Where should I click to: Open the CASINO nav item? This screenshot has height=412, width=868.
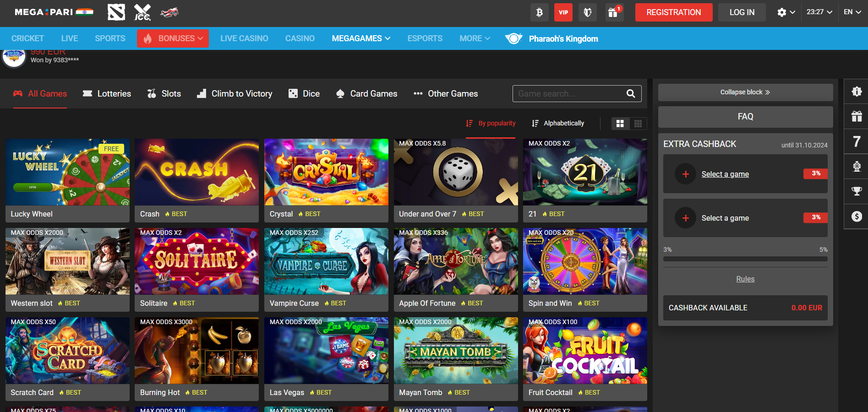[x=300, y=38]
